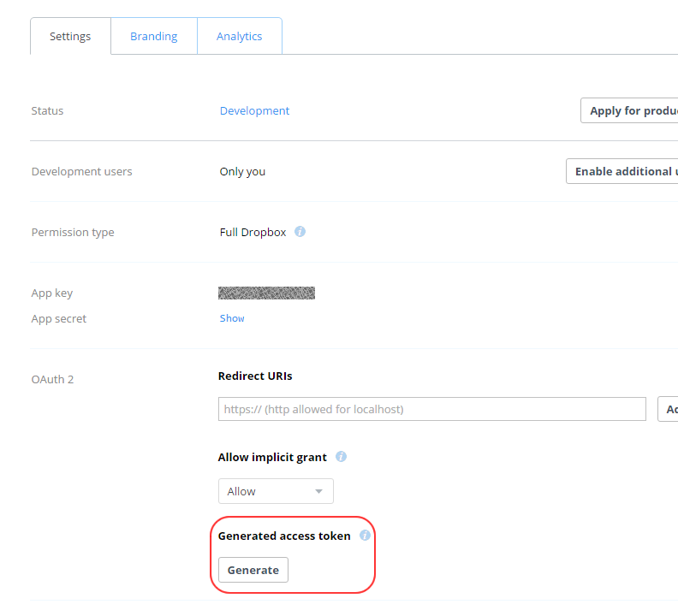Click the dropdown arrow next to Allow
Screen dimensions: 678x616
click(318, 491)
